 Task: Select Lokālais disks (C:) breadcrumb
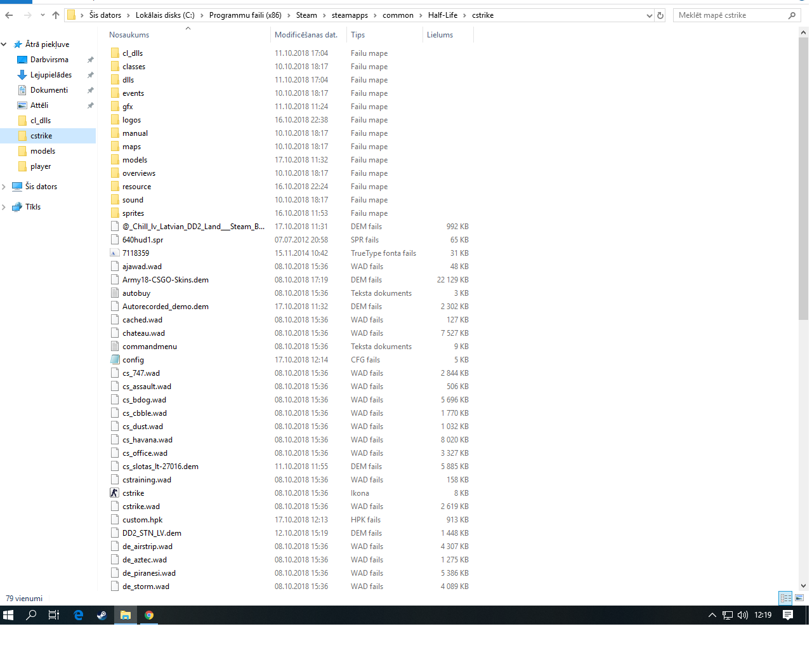(165, 15)
